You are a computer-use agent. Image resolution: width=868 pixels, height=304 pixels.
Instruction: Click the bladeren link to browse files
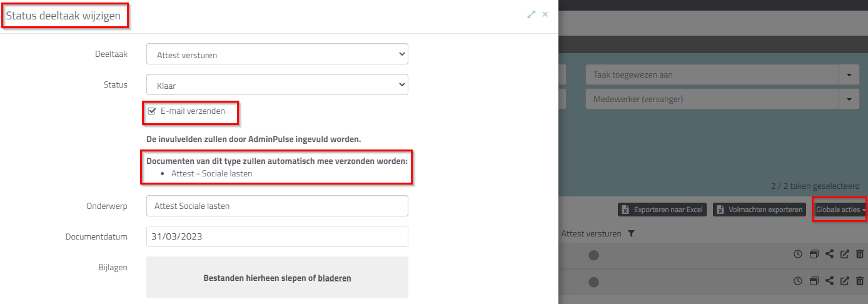[335, 278]
